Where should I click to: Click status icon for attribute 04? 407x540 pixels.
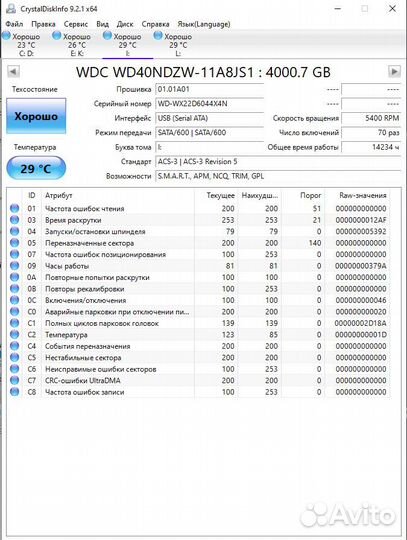14,231
